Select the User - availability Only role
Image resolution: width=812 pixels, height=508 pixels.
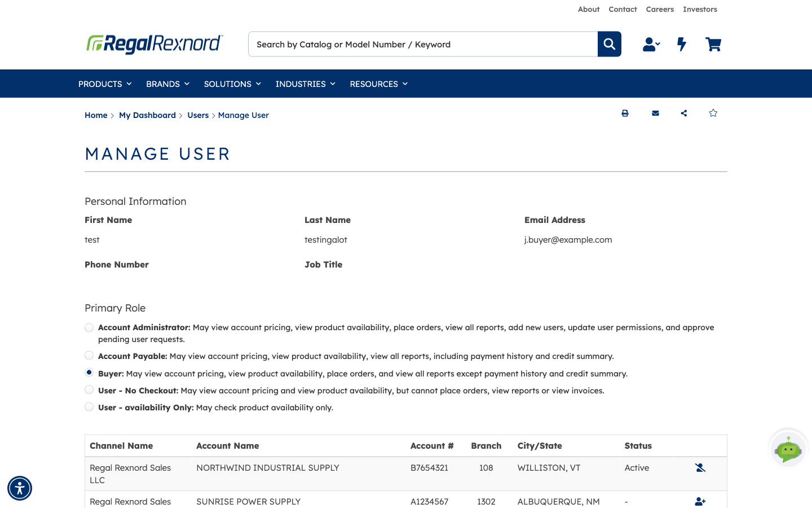tap(89, 407)
